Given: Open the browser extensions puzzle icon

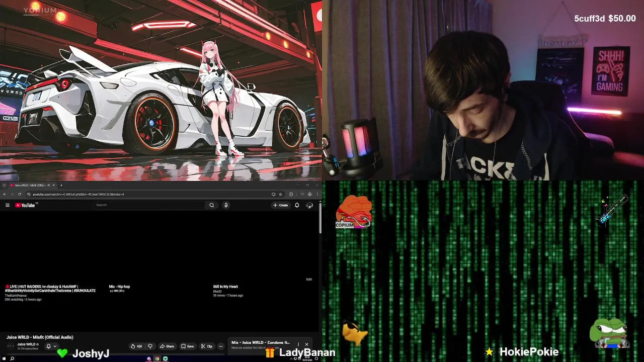Looking at the screenshot, I should 291,194.
